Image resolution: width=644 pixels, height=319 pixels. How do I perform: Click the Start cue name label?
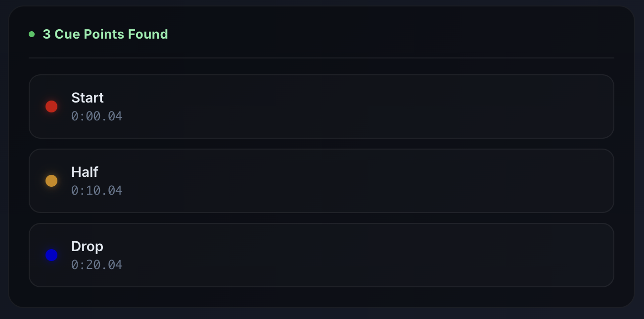click(x=88, y=98)
